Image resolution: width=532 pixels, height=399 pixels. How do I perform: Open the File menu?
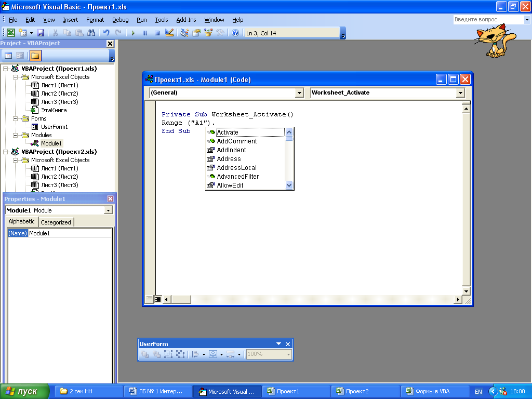coord(13,20)
